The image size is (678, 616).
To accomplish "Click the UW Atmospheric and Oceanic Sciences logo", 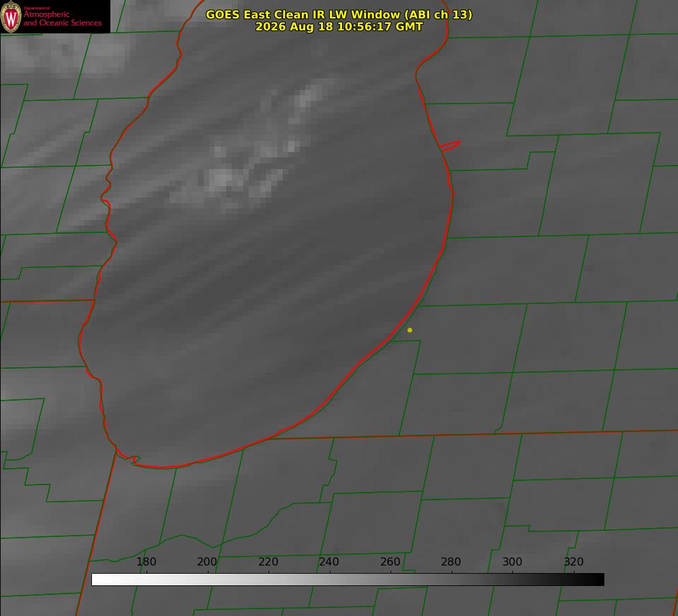I will click(x=55, y=16).
